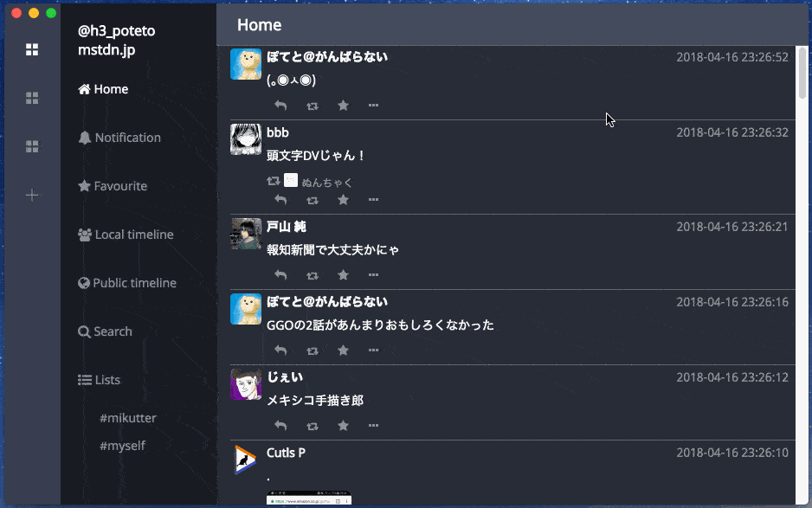The height and width of the screenshot is (508, 812).
Task: Click the display name じぇい
Action: coord(284,377)
